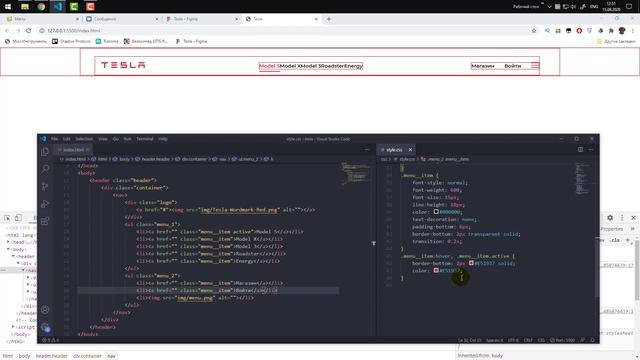Open the Tesla – Figma bookmark
Viewport: 640px width, 360px height.
pos(191,41)
